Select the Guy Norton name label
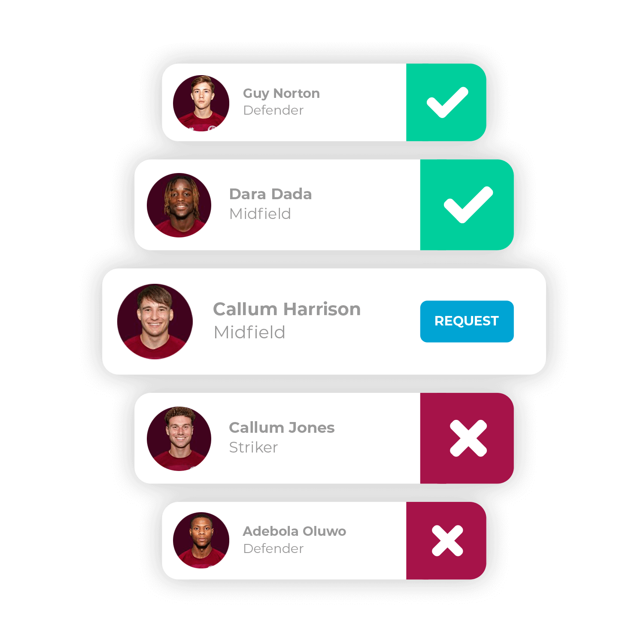Viewport: 644px width, 644px height. pyautogui.click(x=281, y=94)
